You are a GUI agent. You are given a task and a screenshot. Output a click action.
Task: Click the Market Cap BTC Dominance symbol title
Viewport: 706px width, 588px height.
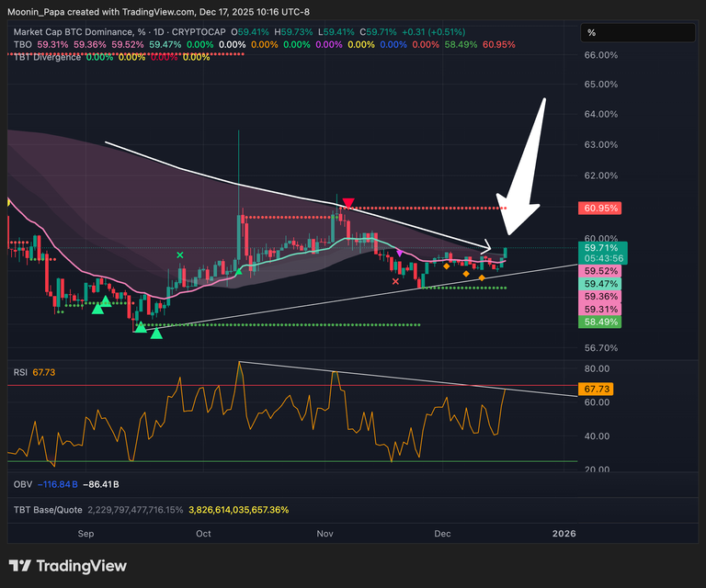click(x=74, y=31)
